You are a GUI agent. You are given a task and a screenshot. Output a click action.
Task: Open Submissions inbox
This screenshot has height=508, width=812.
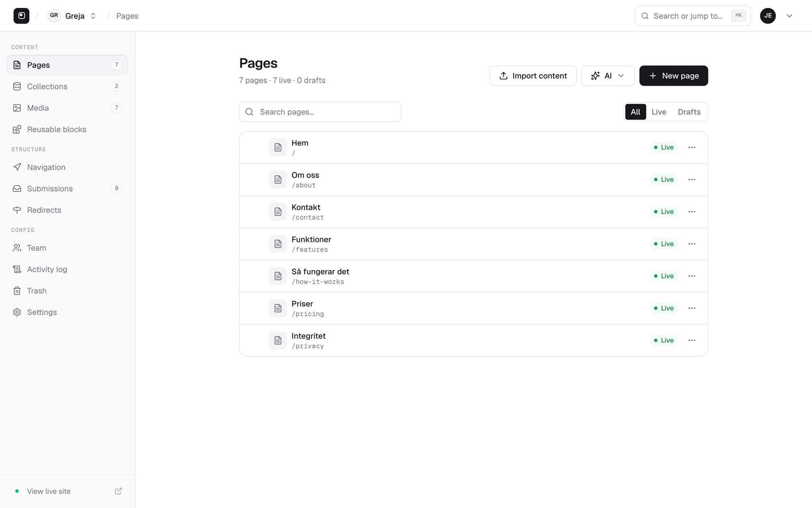[67, 189]
